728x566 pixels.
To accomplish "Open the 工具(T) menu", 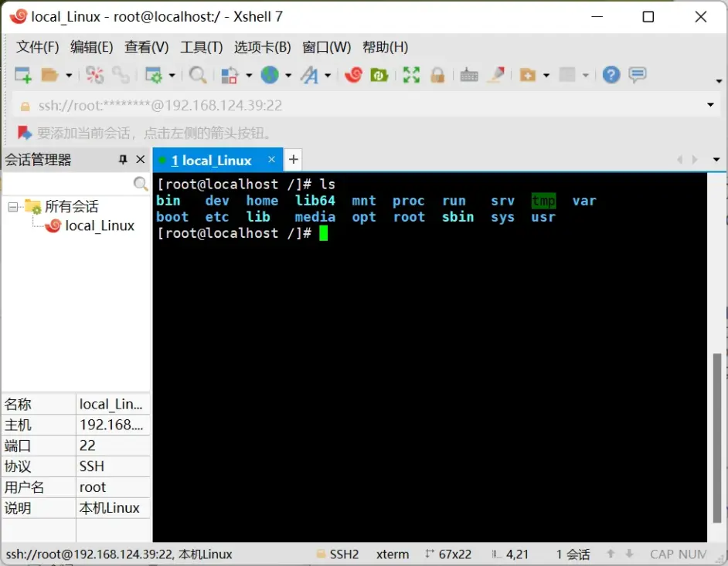I will 201,47.
